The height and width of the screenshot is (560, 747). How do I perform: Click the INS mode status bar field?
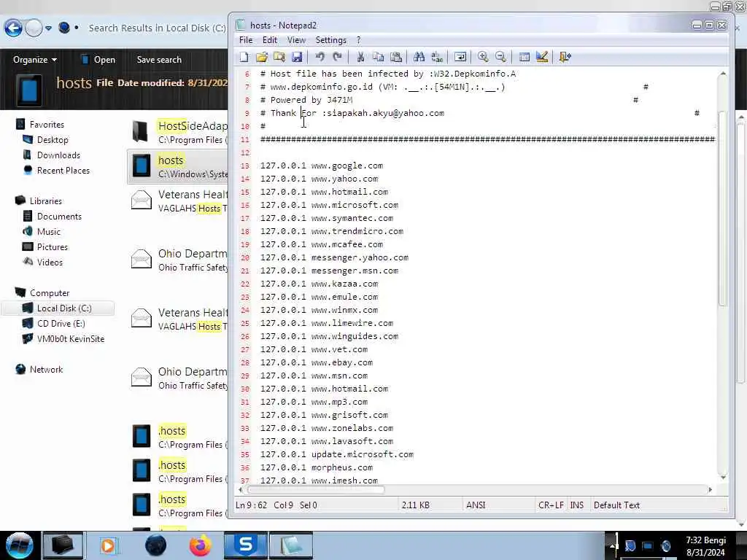[577, 505]
